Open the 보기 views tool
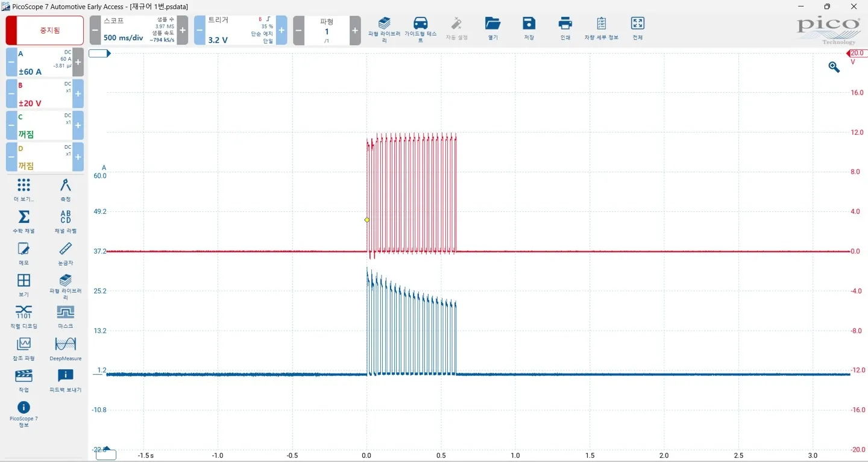Image resolution: width=868 pixels, height=462 pixels. pyautogui.click(x=24, y=285)
